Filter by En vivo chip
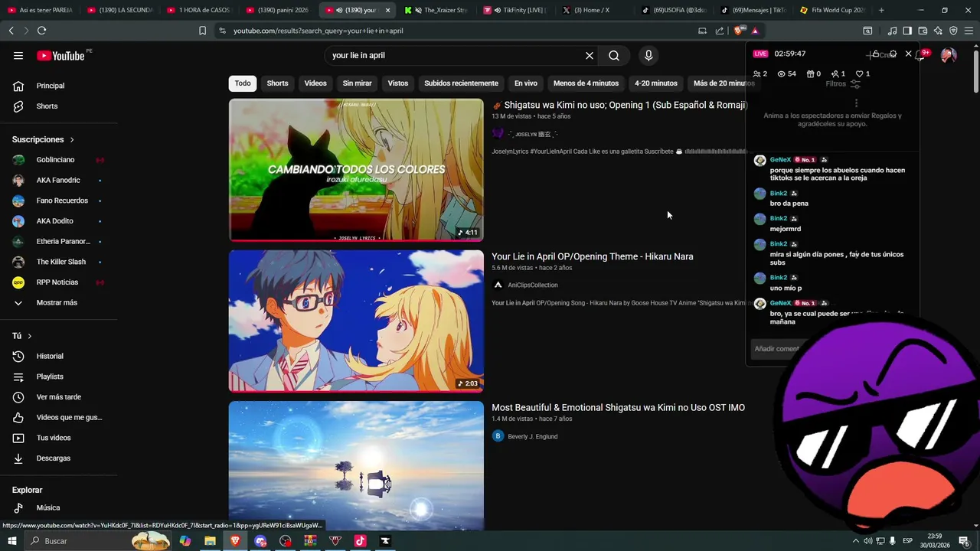980x551 pixels. point(525,83)
